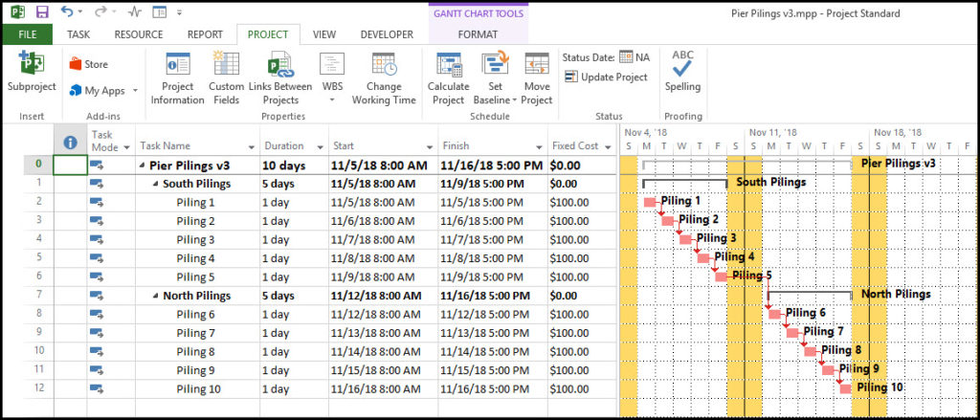The height and width of the screenshot is (420, 980).
Task: Click the Piling 6 Gantt bar
Action: [775, 315]
